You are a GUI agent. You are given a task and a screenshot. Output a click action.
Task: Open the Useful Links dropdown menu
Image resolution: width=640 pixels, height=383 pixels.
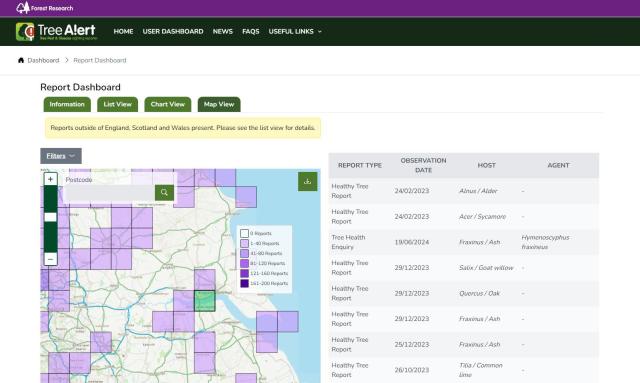click(295, 31)
